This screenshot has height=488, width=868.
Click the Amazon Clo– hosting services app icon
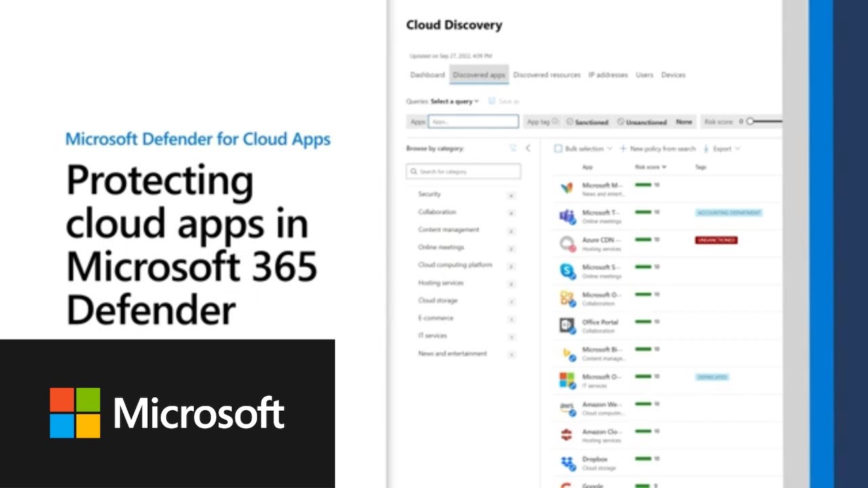click(x=566, y=435)
